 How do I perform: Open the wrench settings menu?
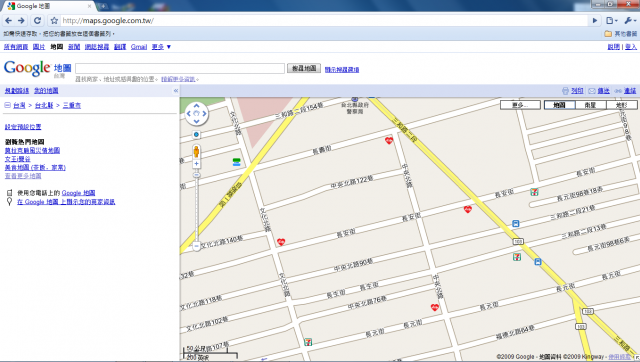pos(630,20)
